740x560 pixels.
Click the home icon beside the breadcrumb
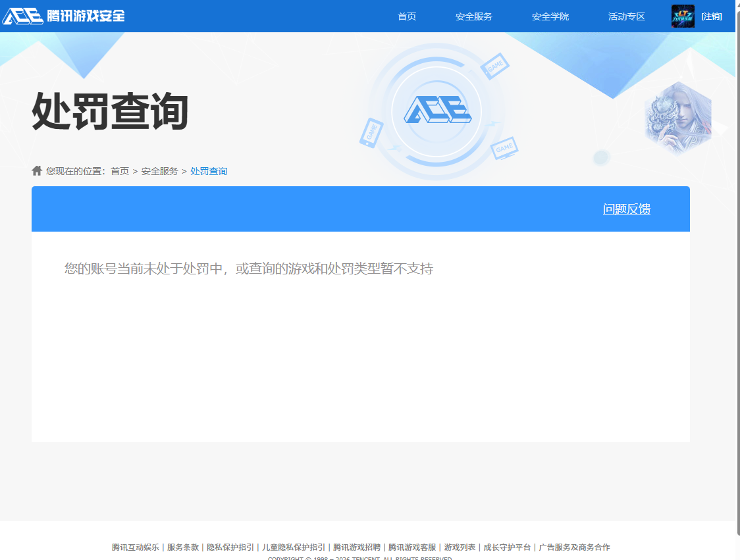[36, 170]
